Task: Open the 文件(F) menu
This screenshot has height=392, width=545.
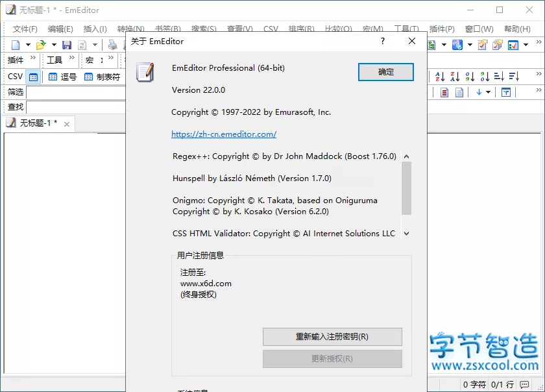Action: [x=25, y=29]
